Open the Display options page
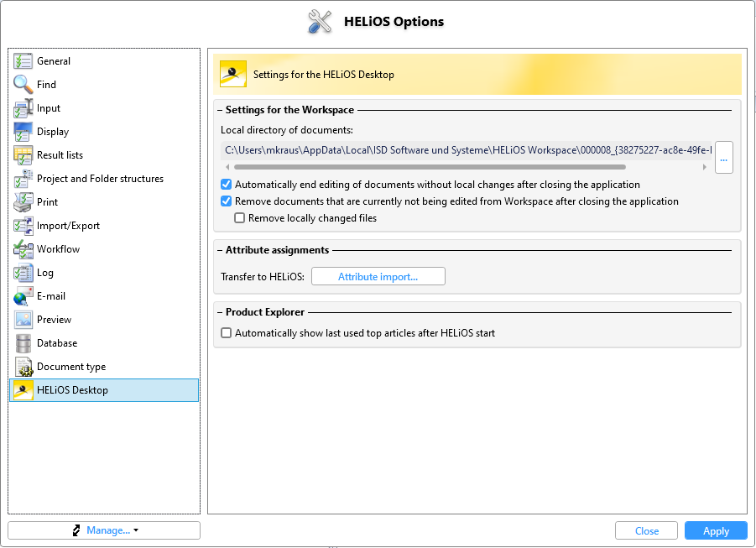 click(x=104, y=132)
